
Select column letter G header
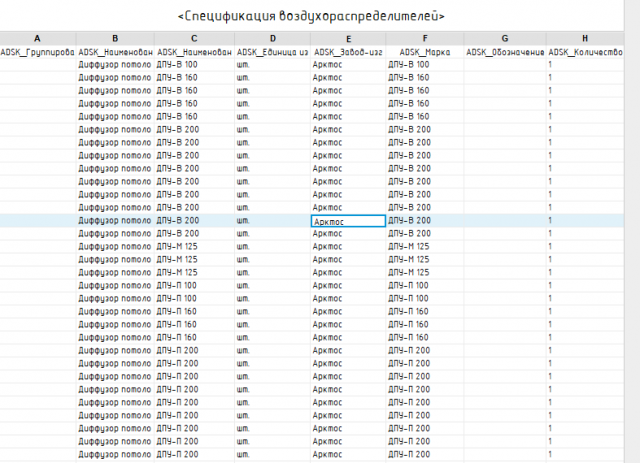[505, 38]
